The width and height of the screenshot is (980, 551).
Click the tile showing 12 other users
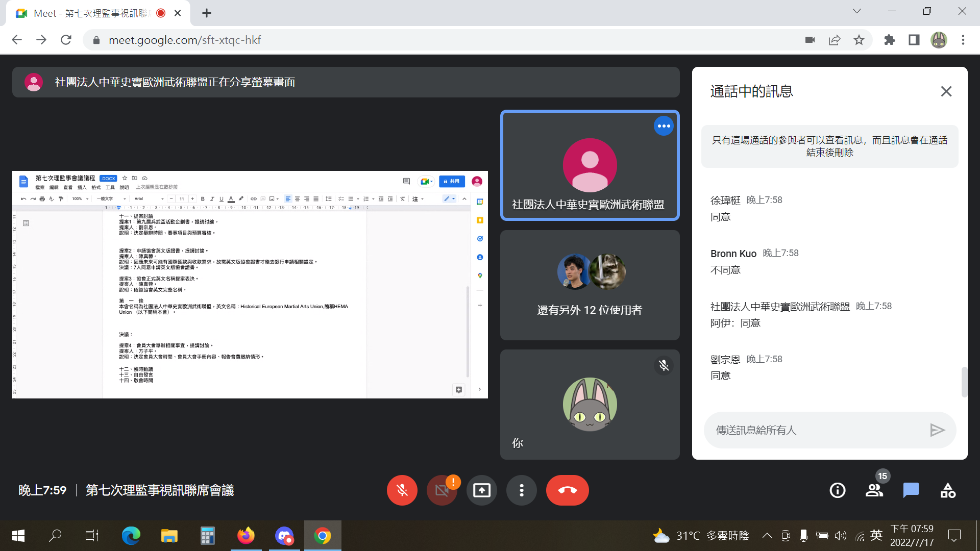pyautogui.click(x=590, y=285)
